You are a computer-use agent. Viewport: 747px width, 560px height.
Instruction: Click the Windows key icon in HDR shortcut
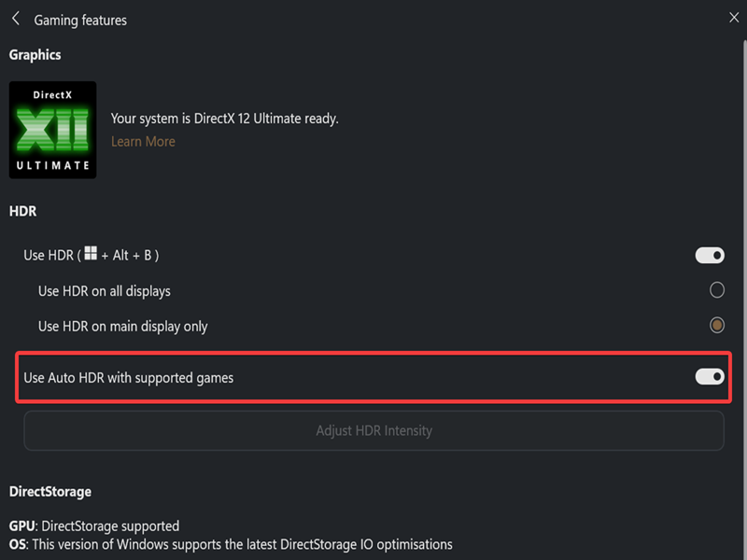click(x=91, y=254)
